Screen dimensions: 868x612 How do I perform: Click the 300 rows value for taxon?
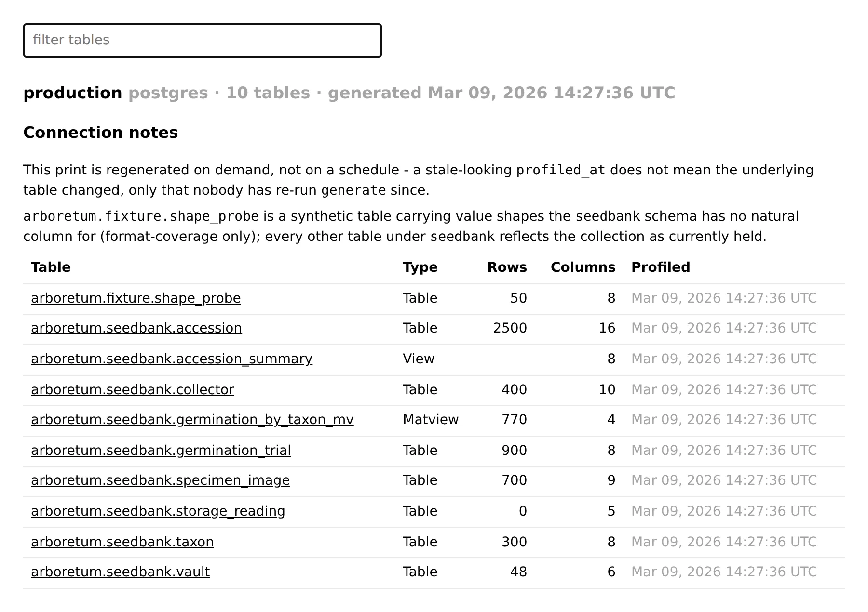[514, 542]
